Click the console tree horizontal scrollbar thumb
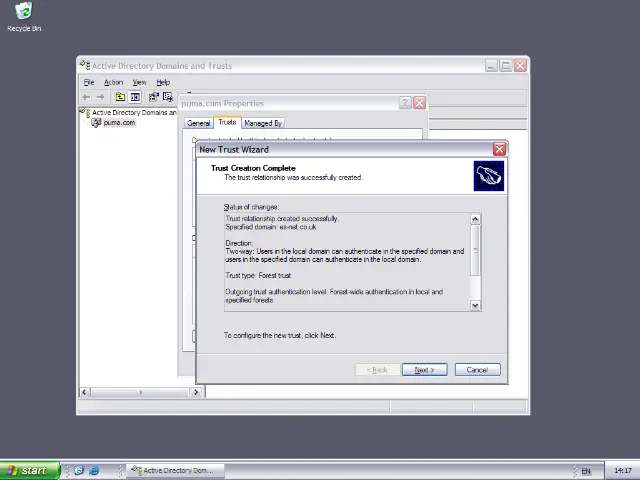The height and width of the screenshot is (480, 640). coord(140,392)
